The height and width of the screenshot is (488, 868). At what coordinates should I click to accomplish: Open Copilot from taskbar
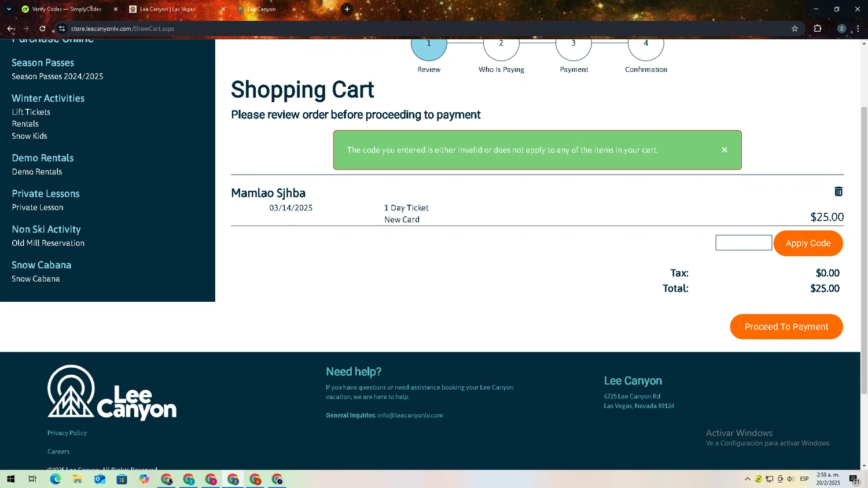[144, 479]
